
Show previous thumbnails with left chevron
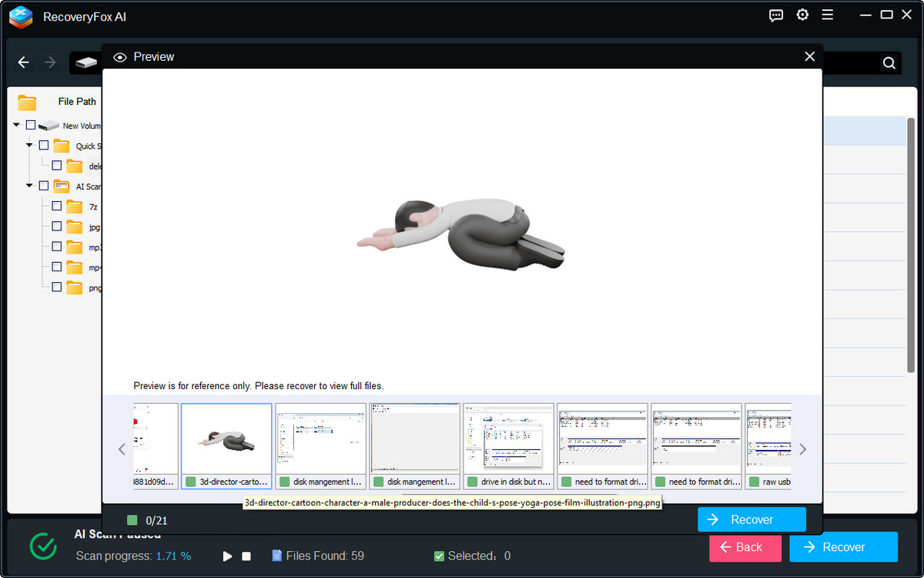click(122, 449)
